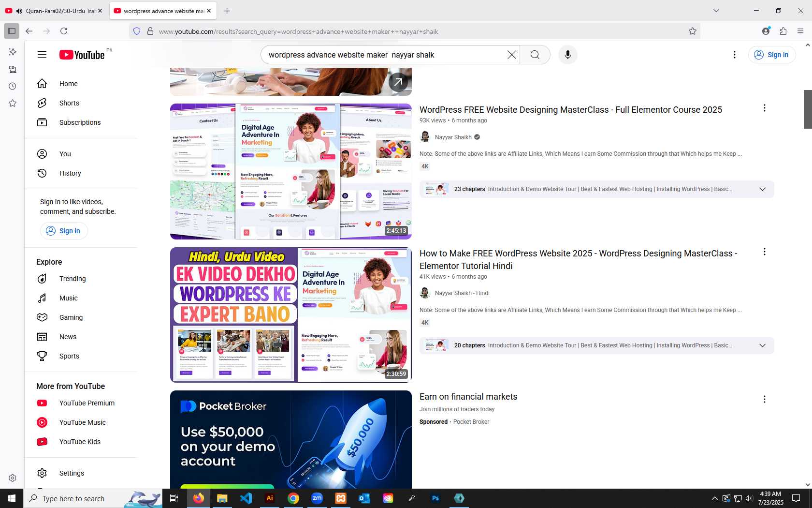
Task: Toggle the browser sidebar panel button
Action: [12, 31]
